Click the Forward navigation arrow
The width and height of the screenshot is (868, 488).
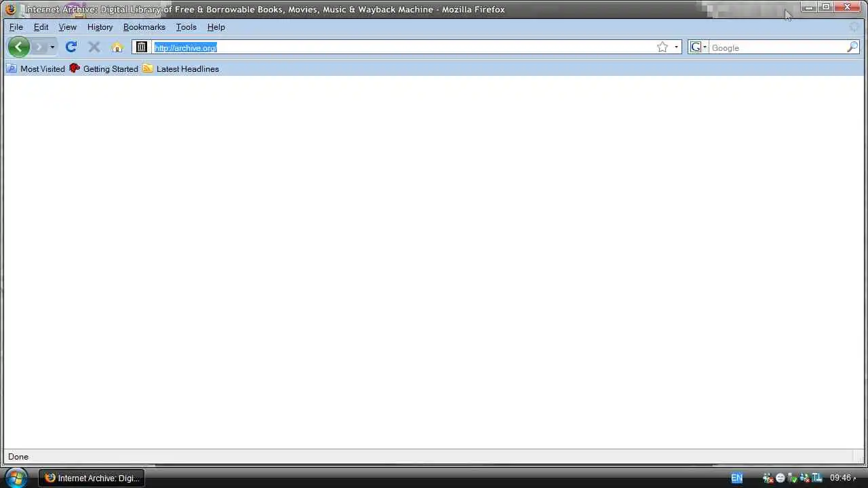(x=39, y=47)
